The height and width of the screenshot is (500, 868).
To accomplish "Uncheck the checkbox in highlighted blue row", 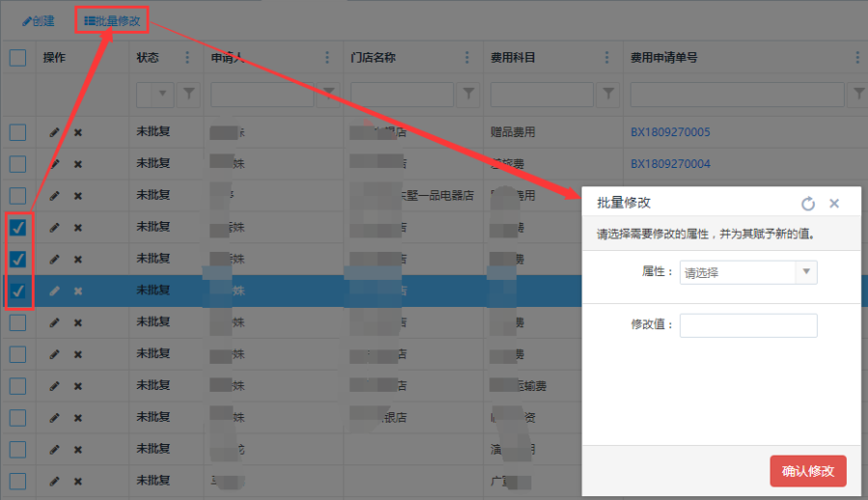I will pyautogui.click(x=18, y=291).
